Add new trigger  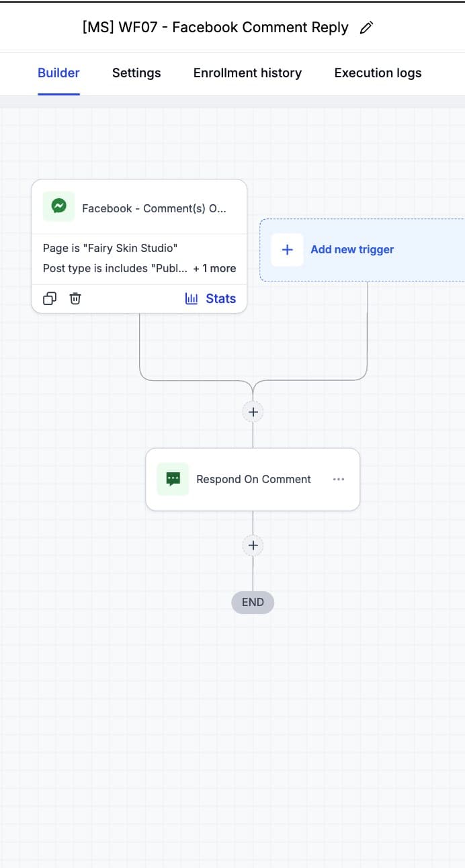(362, 250)
